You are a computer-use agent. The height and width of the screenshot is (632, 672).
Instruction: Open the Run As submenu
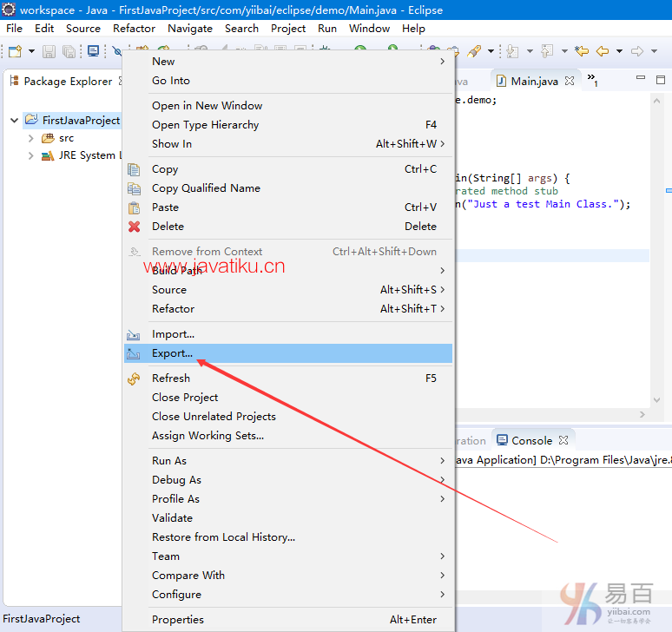tap(288, 461)
